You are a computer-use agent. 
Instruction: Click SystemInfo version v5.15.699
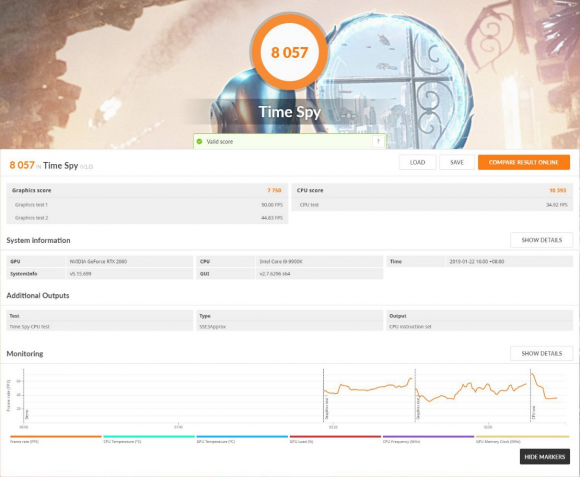[x=80, y=274]
